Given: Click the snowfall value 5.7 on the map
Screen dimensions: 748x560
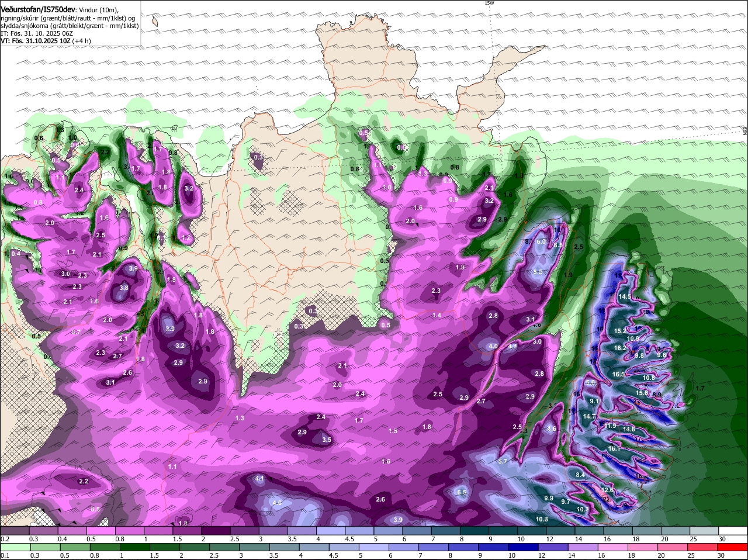Looking at the screenshot, I should click(x=503, y=461).
